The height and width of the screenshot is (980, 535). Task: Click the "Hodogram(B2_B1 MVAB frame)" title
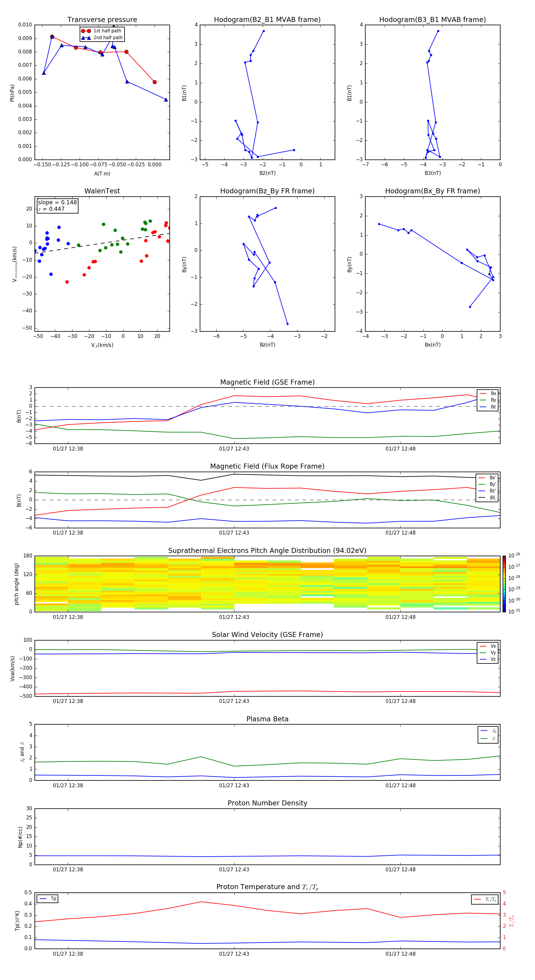(267, 20)
